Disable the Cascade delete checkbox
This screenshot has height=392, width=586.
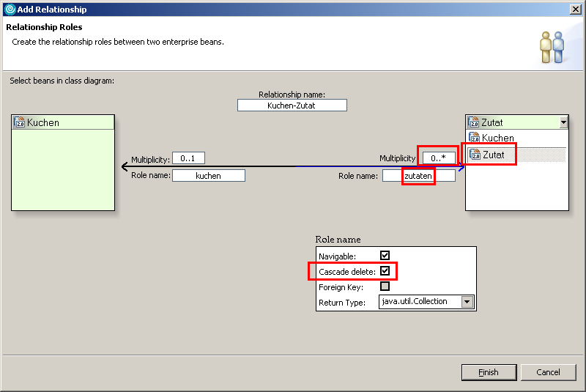pos(385,271)
